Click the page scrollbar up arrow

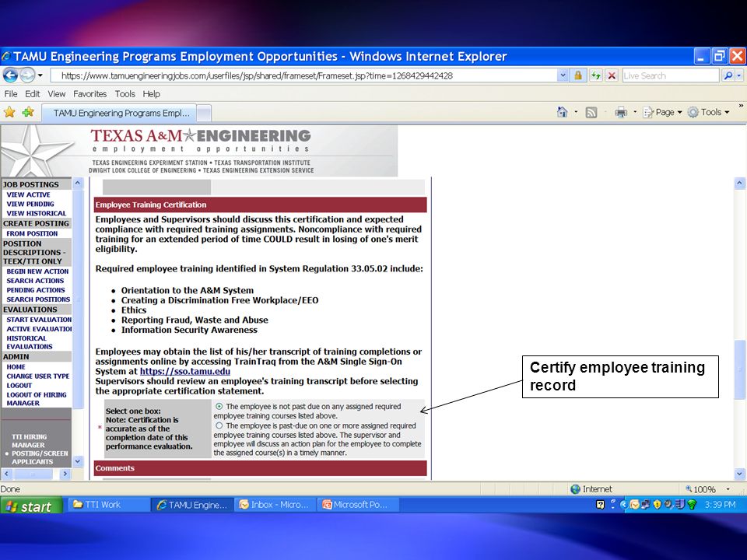coord(739,183)
